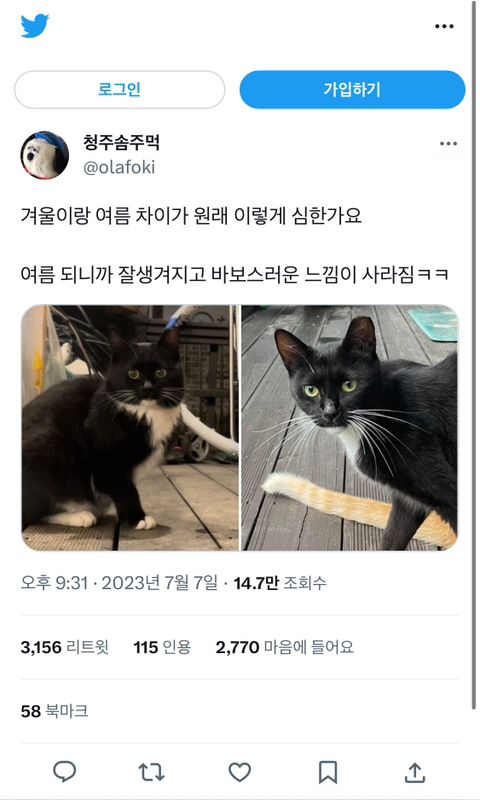
Task: Open the 청주솜주먹 display name link
Action: click(121, 142)
